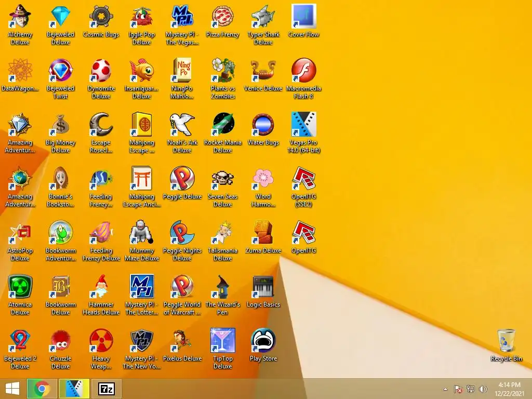Select the Peggle Nights Deluxe icon
The width and height of the screenshot is (532, 399).
182,232
